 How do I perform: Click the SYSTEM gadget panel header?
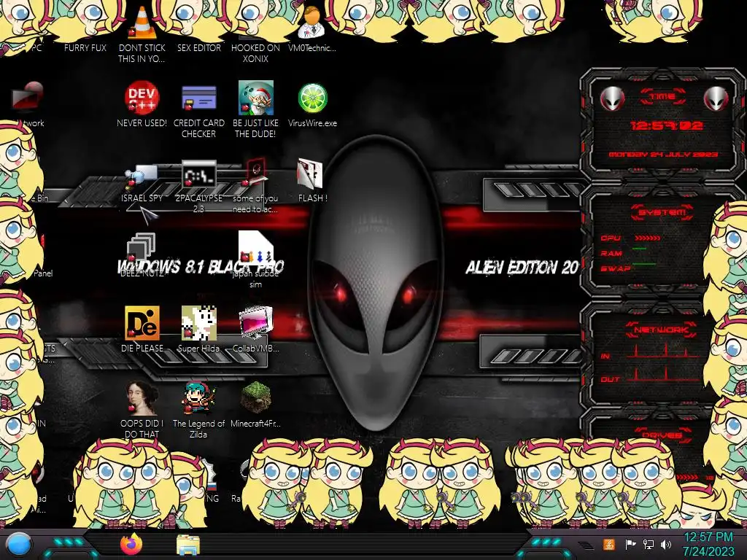pyautogui.click(x=662, y=212)
